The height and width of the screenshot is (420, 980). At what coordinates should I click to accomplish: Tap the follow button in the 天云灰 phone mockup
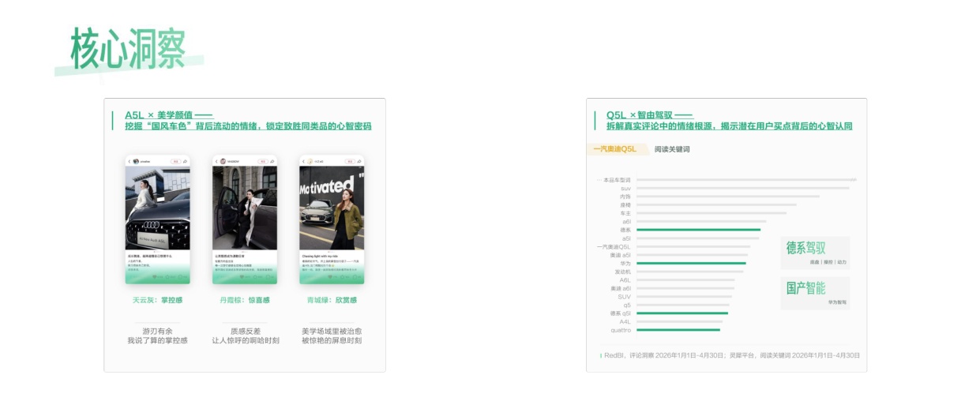pos(175,161)
